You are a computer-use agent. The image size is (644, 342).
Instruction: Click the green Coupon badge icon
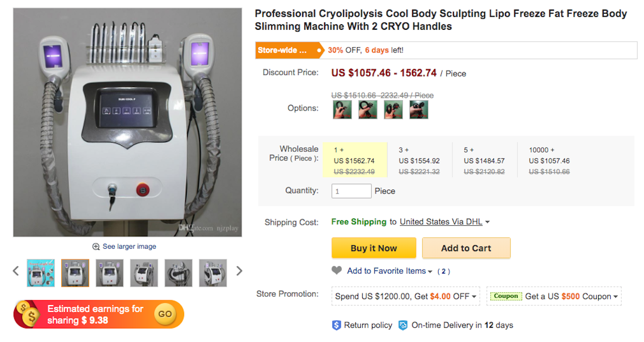pos(506,296)
